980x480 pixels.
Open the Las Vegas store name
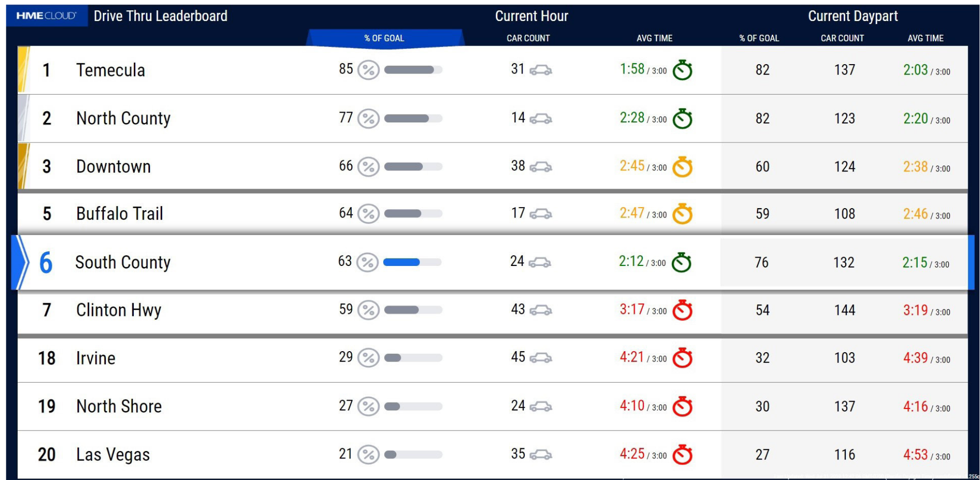click(113, 455)
